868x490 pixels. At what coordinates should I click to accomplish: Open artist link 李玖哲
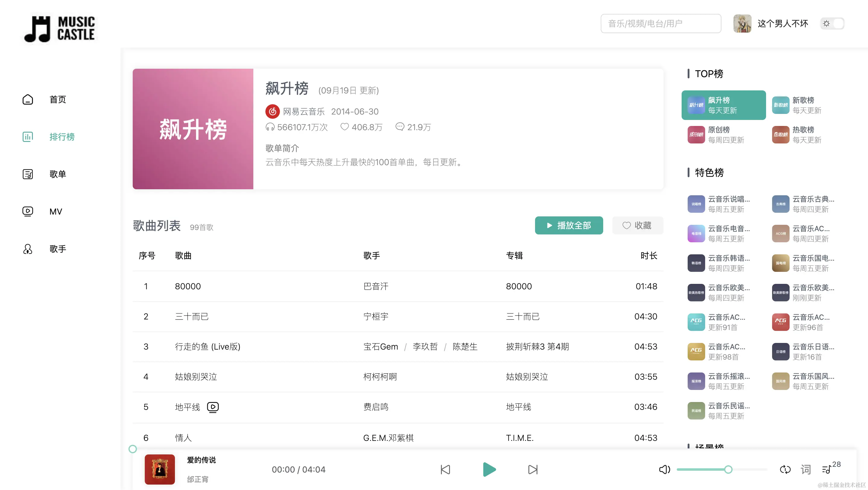click(425, 347)
